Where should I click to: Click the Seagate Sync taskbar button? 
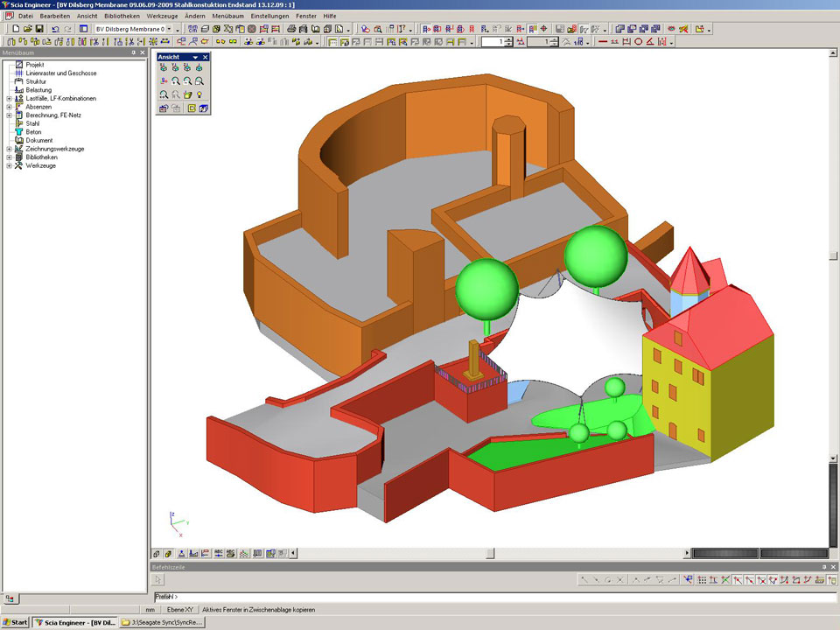163,622
